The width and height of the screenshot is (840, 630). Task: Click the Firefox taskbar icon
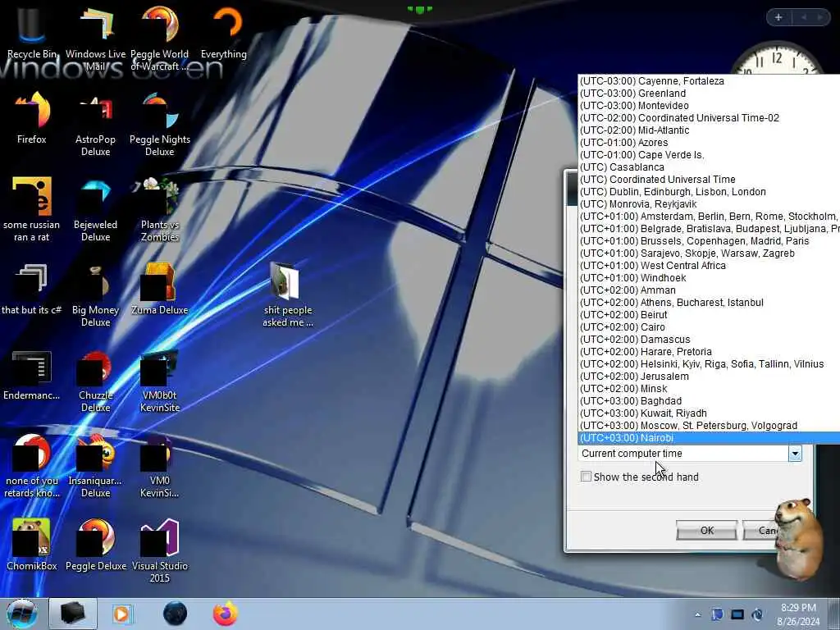click(226, 614)
